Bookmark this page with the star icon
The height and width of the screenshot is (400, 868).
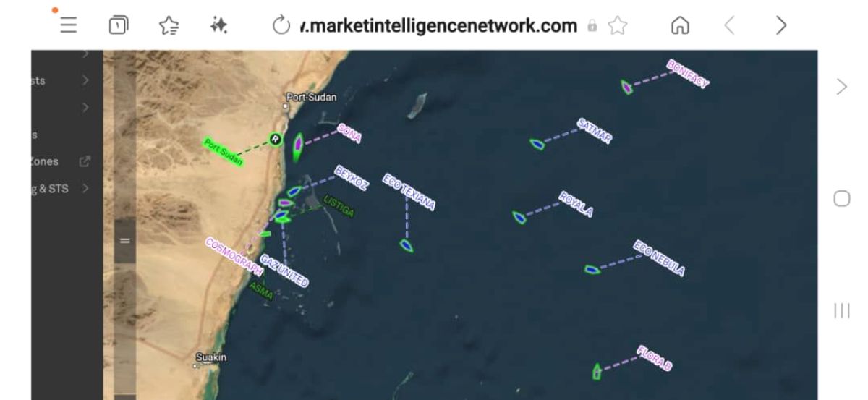click(618, 26)
